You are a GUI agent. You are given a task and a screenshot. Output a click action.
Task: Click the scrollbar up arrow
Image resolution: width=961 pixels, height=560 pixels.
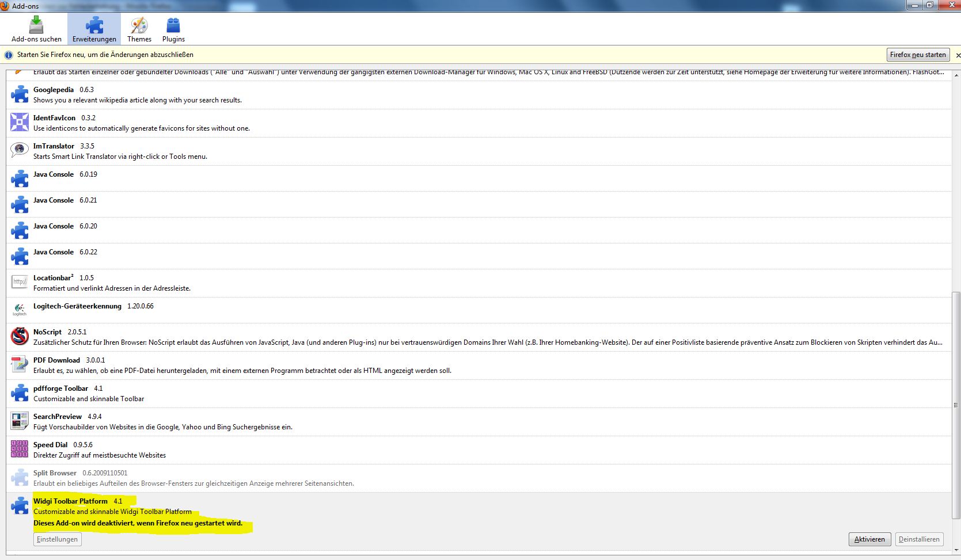(x=956, y=75)
